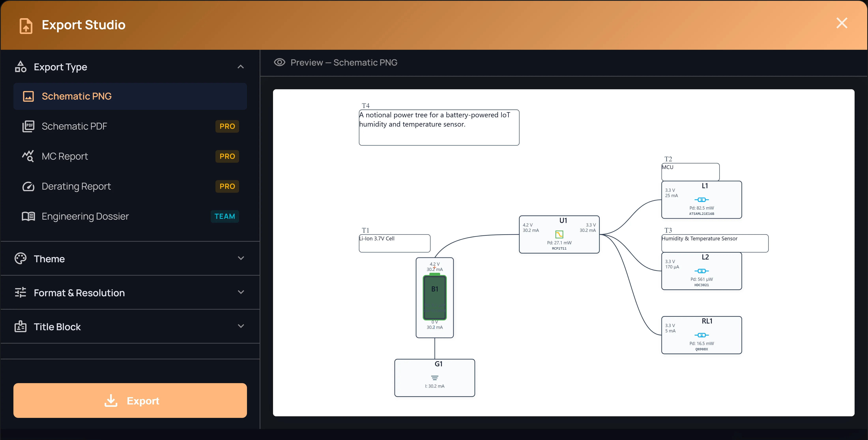Click the Export Type section title
Image resolution: width=868 pixels, height=440 pixels.
pos(60,67)
